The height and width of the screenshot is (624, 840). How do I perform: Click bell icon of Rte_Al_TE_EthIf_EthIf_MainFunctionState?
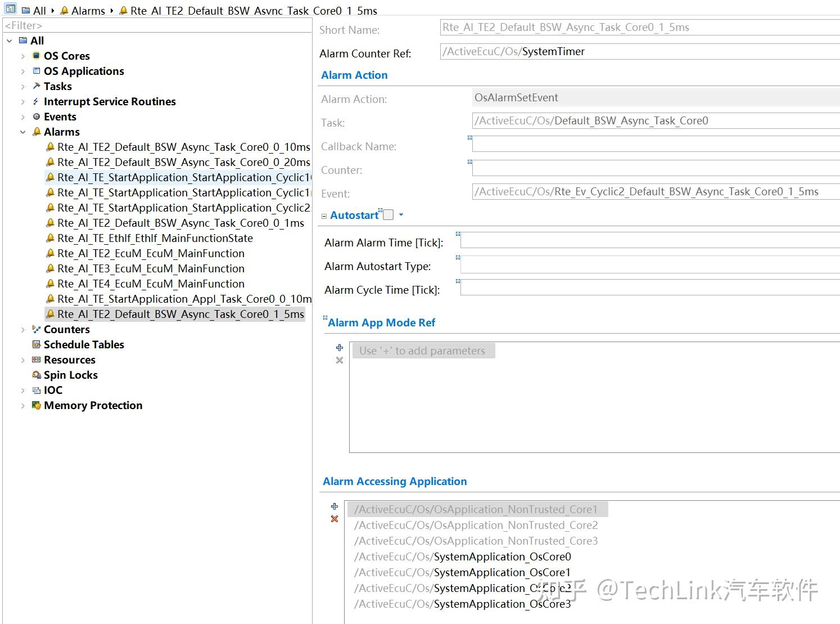tap(51, 238)
